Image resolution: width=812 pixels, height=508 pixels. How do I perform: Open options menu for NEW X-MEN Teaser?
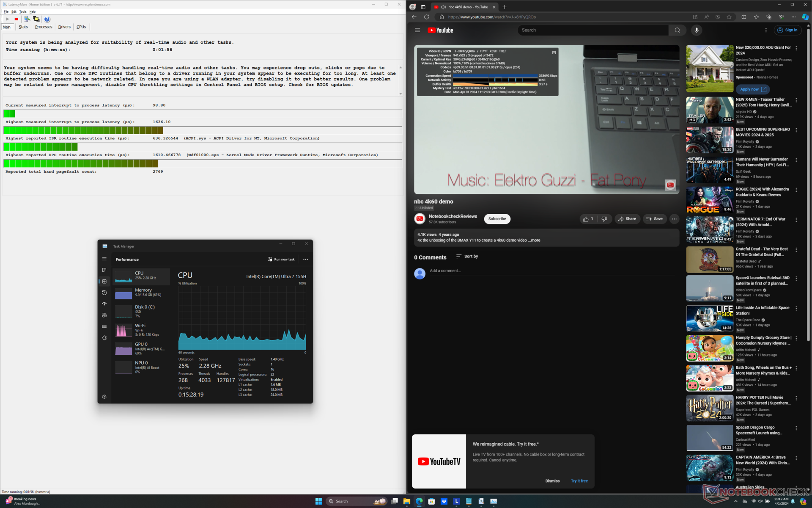796,100
